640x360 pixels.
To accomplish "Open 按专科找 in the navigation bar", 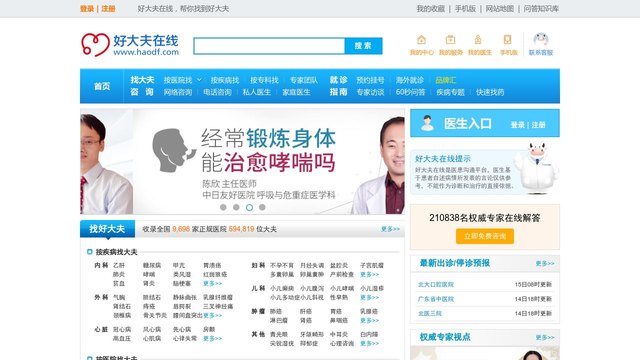I will point(264,80).
